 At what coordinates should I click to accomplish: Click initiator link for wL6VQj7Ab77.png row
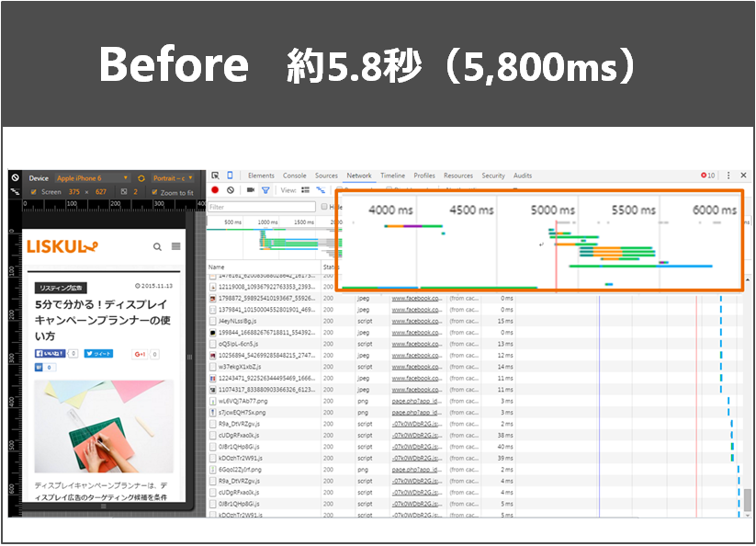[416, 402]
